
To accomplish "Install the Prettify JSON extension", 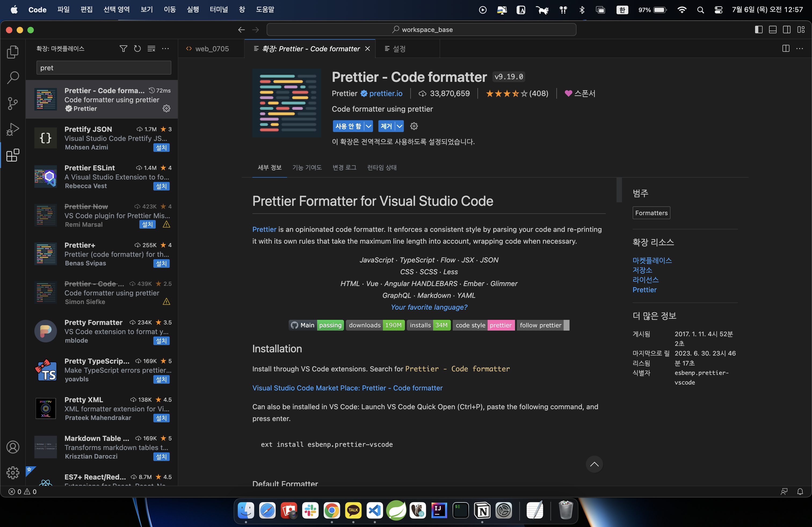I will 161,148.
